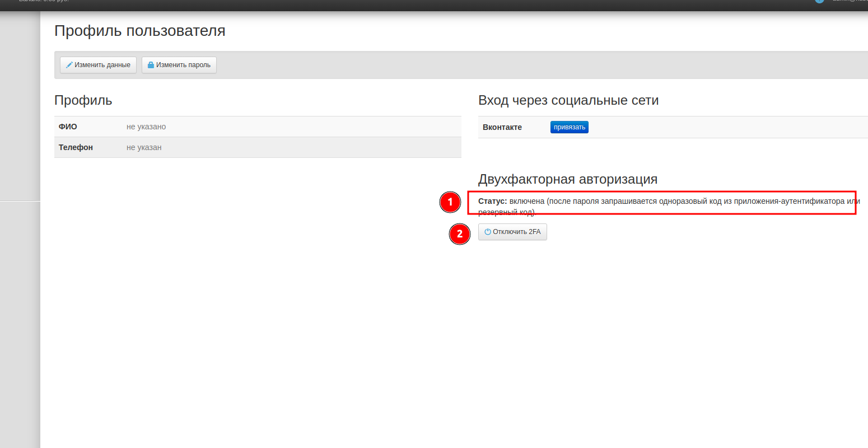Link the Вконтакте account with привязать

click(x=570, y=127)
